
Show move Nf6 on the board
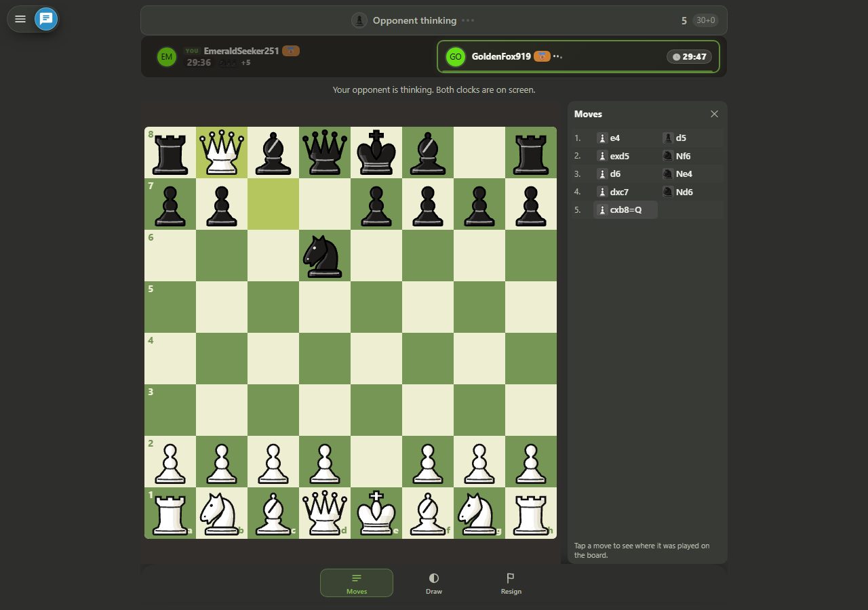tap(691, 156)
